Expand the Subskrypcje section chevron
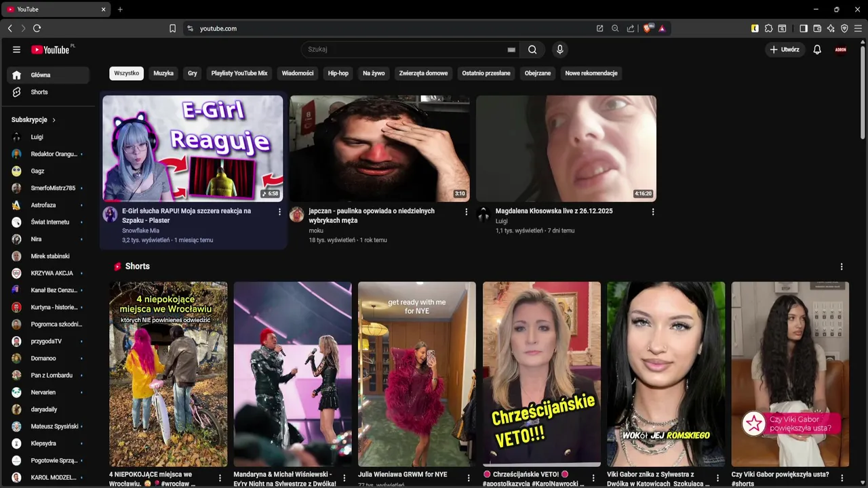 point(54,120)
